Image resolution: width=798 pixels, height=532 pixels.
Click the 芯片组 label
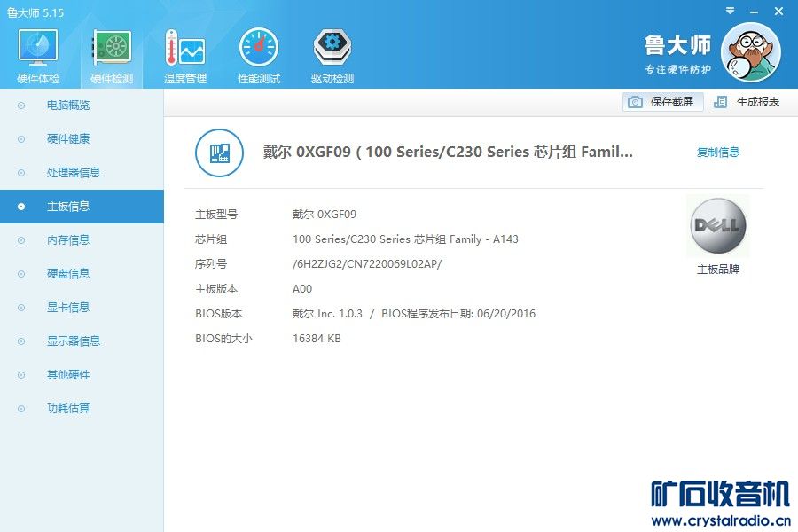pos(211,239)
